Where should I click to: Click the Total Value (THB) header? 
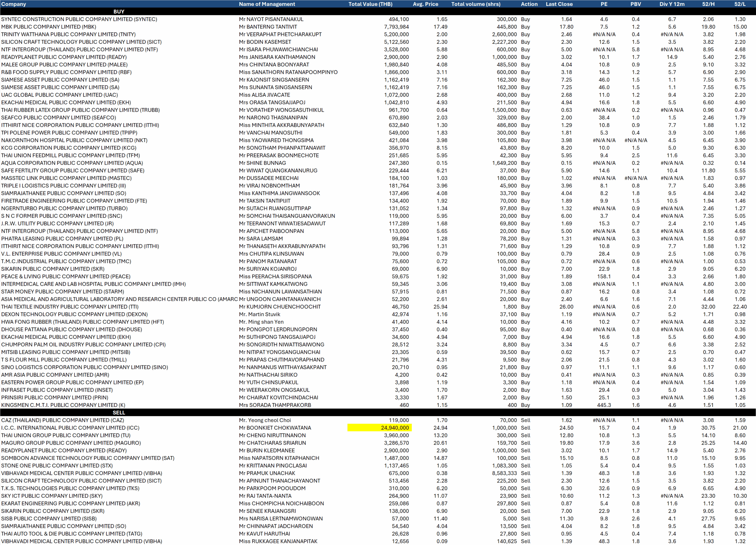[x=370, y=4]
